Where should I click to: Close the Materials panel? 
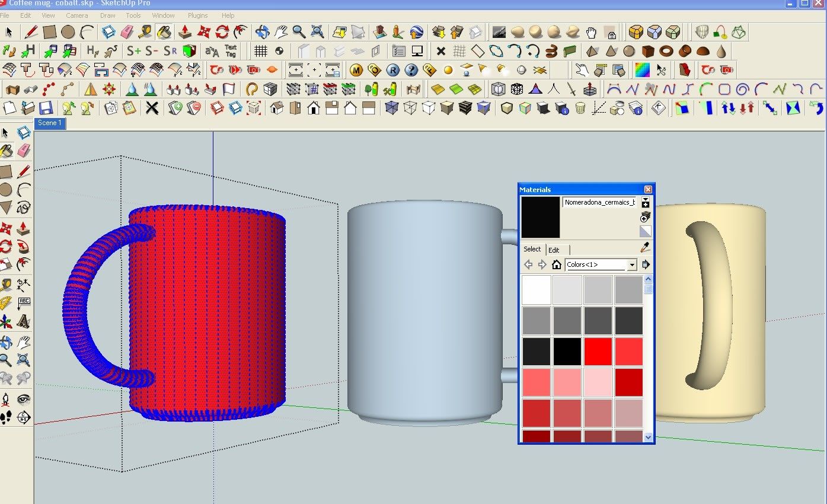click(648, 190)
